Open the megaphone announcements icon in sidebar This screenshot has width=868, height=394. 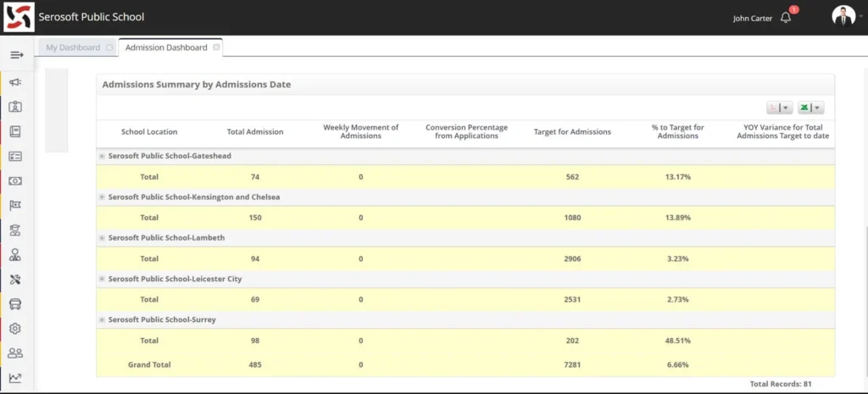[x=15, y=82]
